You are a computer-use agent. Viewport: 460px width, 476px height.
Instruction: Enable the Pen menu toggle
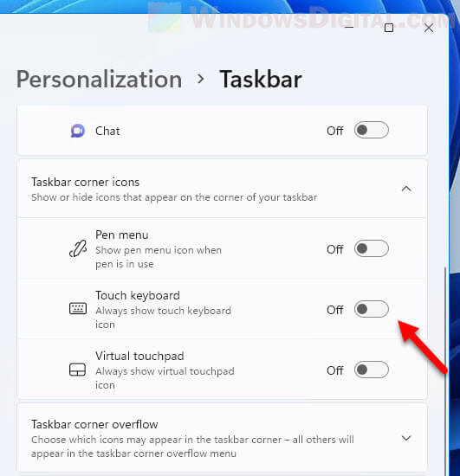[372, 248]
